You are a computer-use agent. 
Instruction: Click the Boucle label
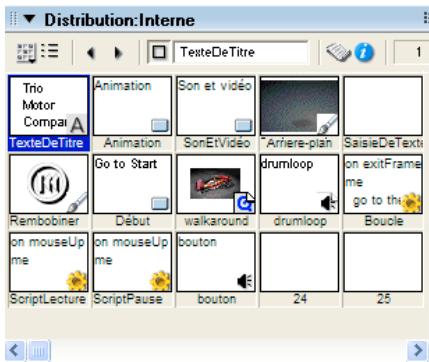(x=384, y=221)
